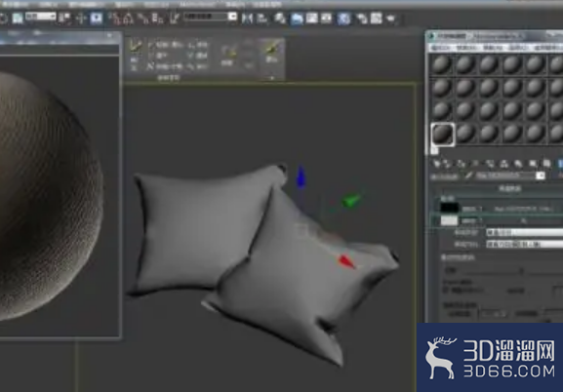Click Assign Material to Selection icon

tap(462, 164)
